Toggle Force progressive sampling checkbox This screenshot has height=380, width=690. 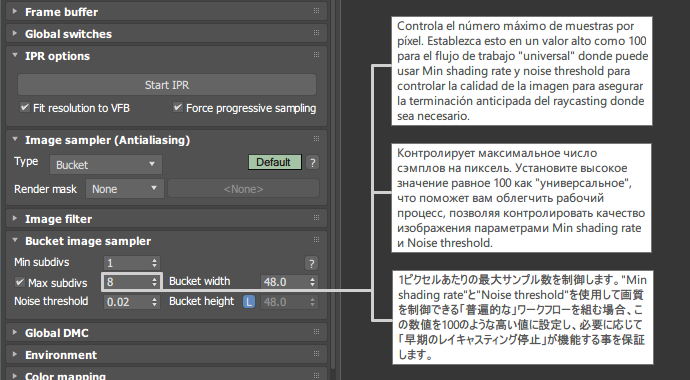pos(178,107)
